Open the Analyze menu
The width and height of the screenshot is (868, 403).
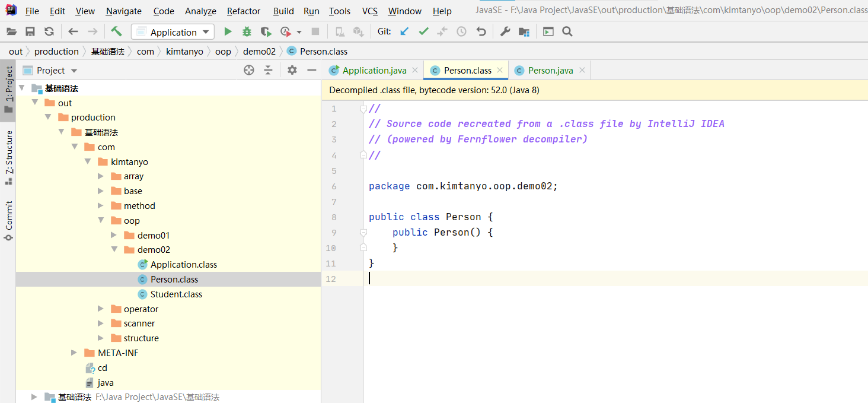point(200,11)
